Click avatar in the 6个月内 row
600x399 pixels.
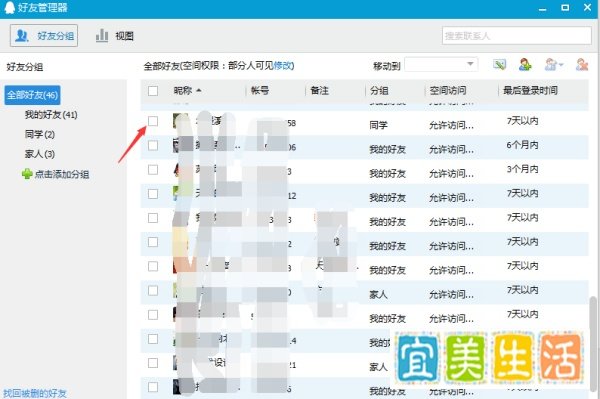181,145
